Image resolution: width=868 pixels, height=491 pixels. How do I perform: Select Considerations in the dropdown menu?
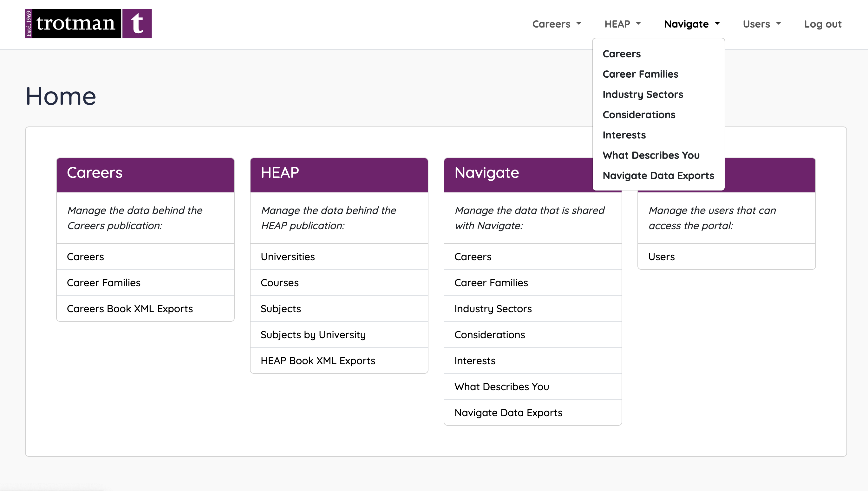(x=658, y=115)
